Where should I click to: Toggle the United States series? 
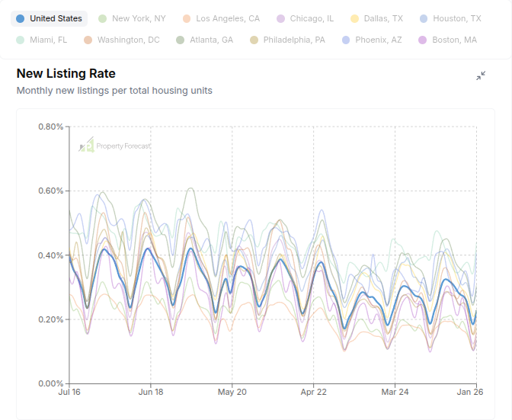click(x=49, y=18)
